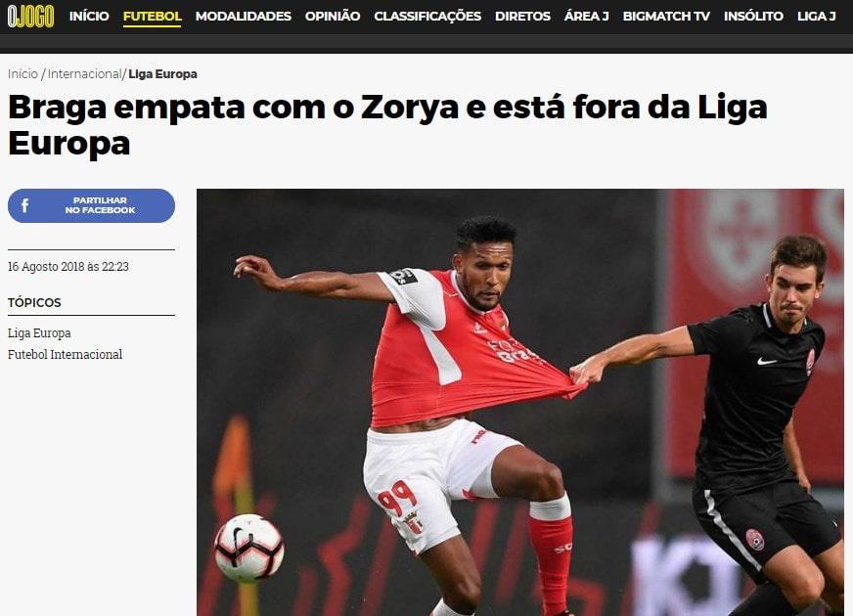
Task: Select the Futebol menu tab
Action: pyautogui.click(x=153, y=17)
